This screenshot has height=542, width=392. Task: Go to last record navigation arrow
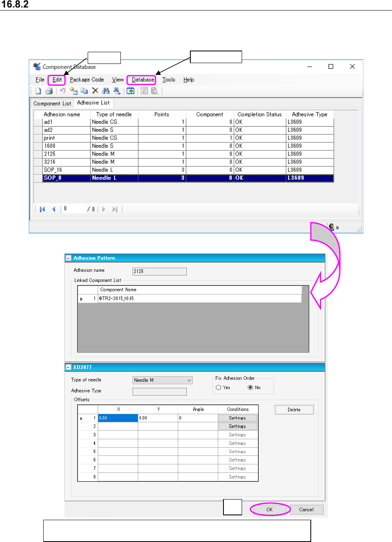pos(115,209)
